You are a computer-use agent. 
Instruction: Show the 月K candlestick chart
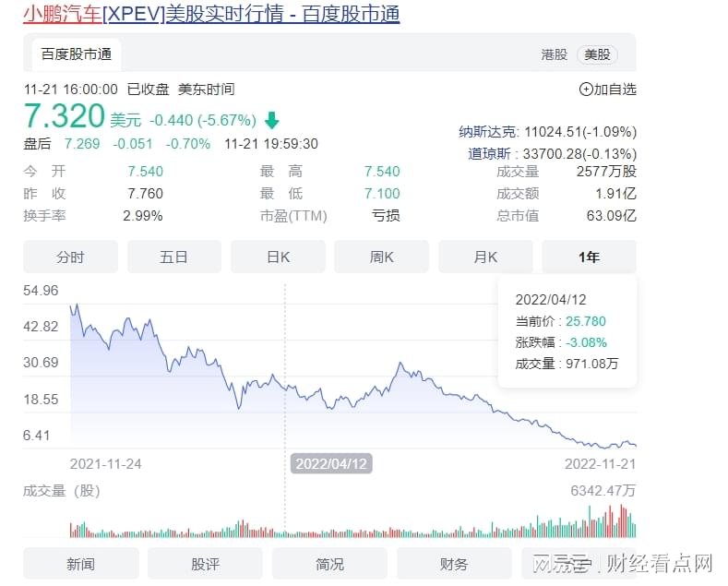click(485, 257)
